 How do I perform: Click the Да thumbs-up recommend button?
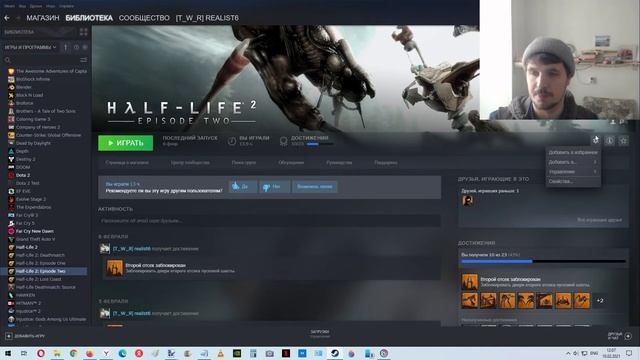tap(243, 187)
